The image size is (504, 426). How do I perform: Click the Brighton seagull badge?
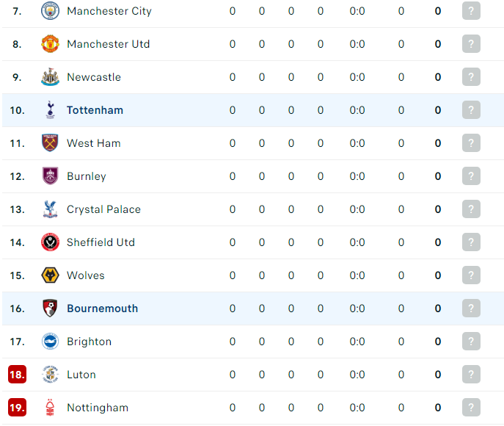(50, 342)
